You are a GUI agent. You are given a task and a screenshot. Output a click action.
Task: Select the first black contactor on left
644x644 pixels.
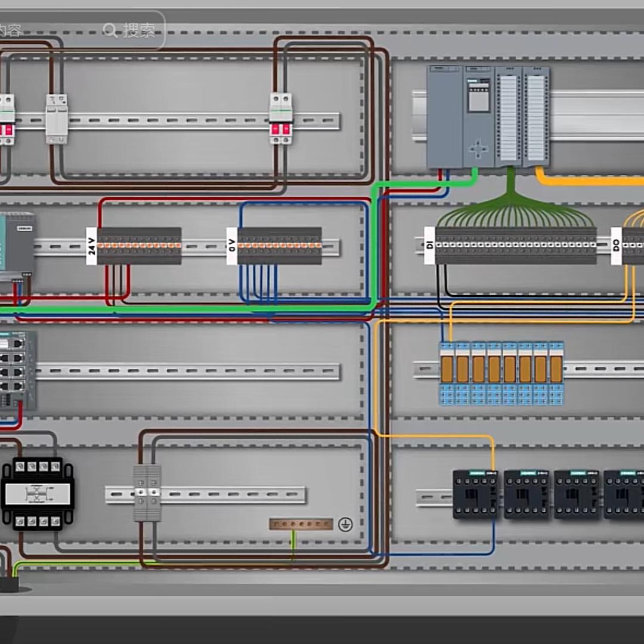pos(475,494)
